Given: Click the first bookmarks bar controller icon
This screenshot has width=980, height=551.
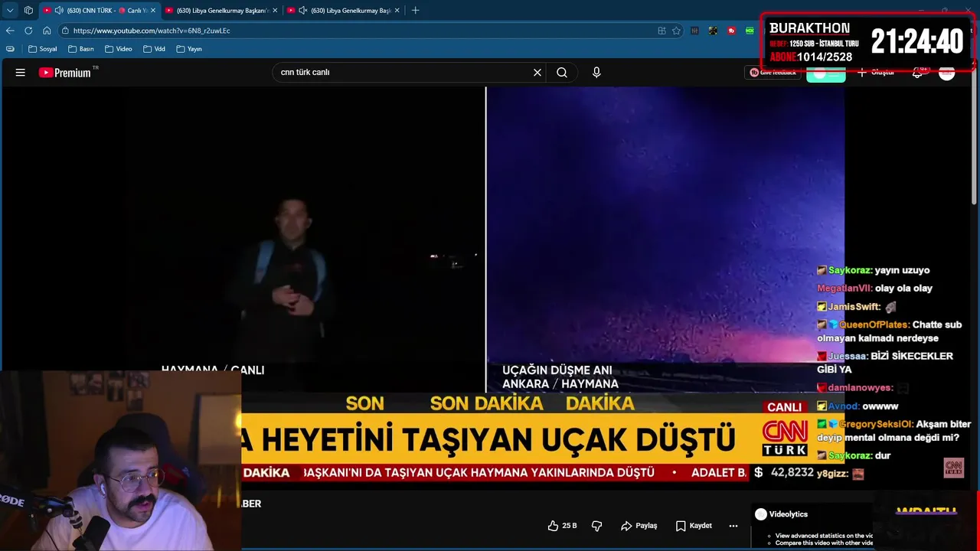Looking at the screenshot, I should [10, 49].
